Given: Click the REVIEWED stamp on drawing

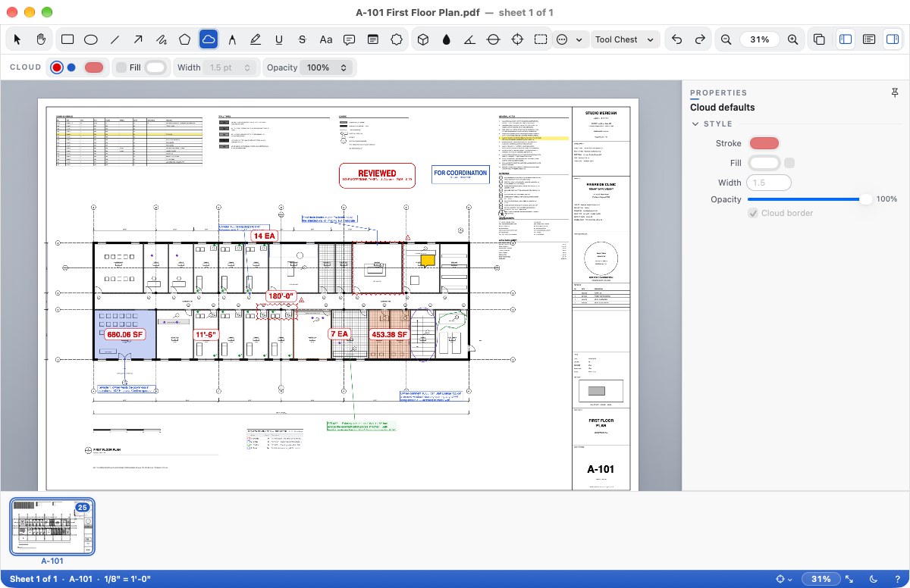Looking at the screenshot, I should [x=377, y=175].
